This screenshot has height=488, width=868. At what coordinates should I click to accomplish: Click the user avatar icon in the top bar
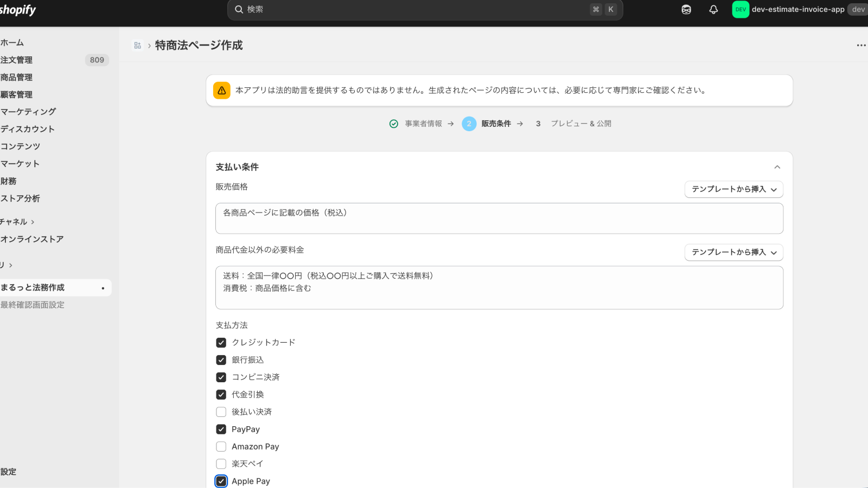[x=686, y=9]
